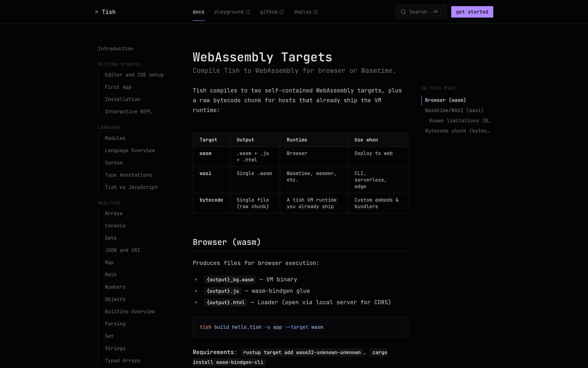Click the search magnifier icon
This screenshot has height=368, width=588.
point(403,12)
